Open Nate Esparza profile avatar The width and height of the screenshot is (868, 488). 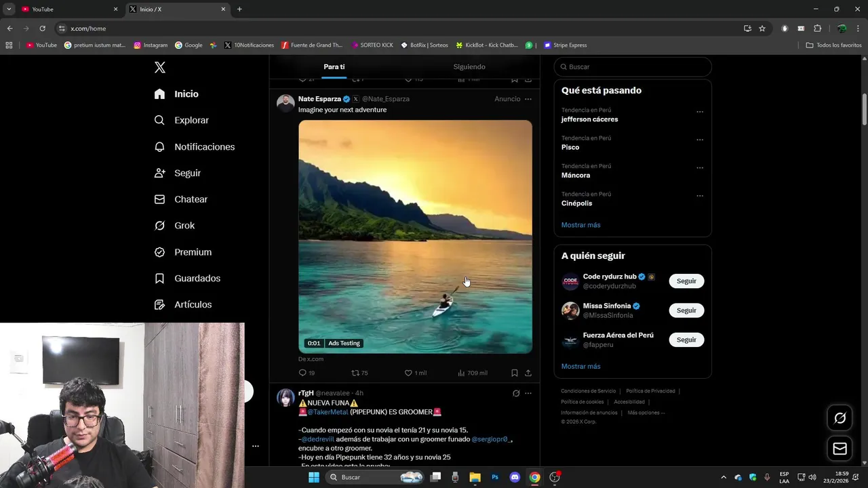click(x=285, y=103)
